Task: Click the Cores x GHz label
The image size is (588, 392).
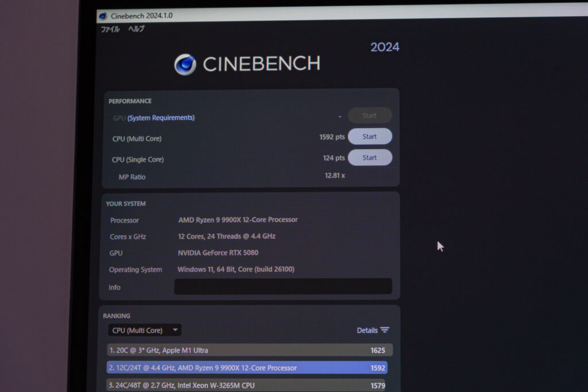Action: pyautogui.click(x=128, y=237)
